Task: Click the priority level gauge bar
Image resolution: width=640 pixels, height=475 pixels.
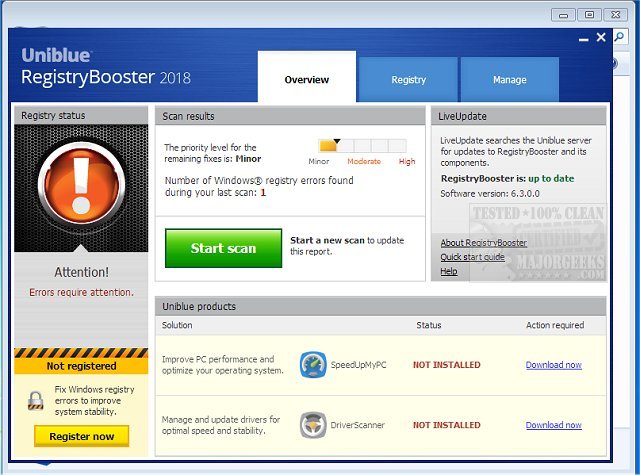Action: (362, 145)
